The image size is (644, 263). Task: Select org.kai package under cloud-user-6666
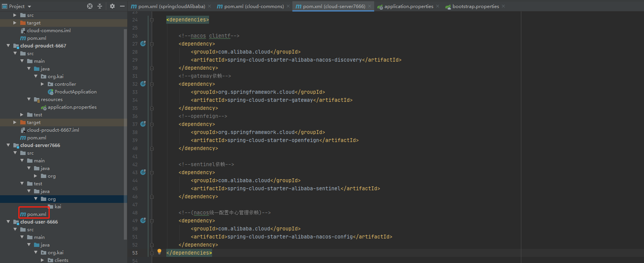[x=55, y=253]
